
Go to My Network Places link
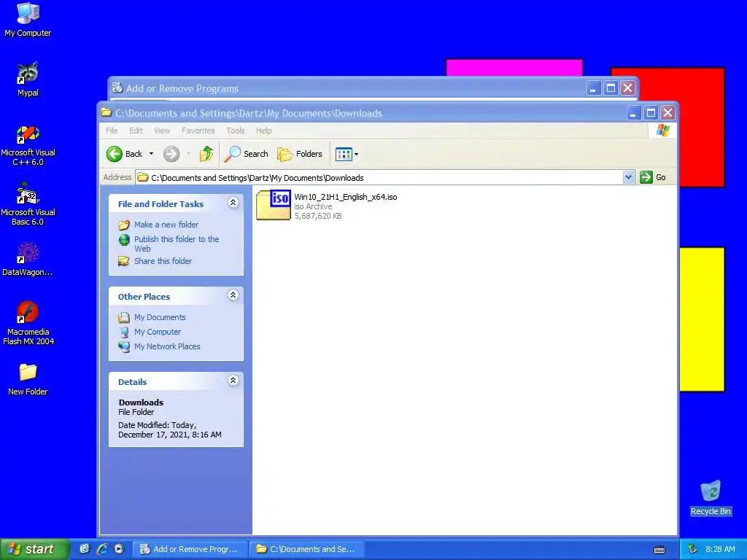(x=167, y=346)
